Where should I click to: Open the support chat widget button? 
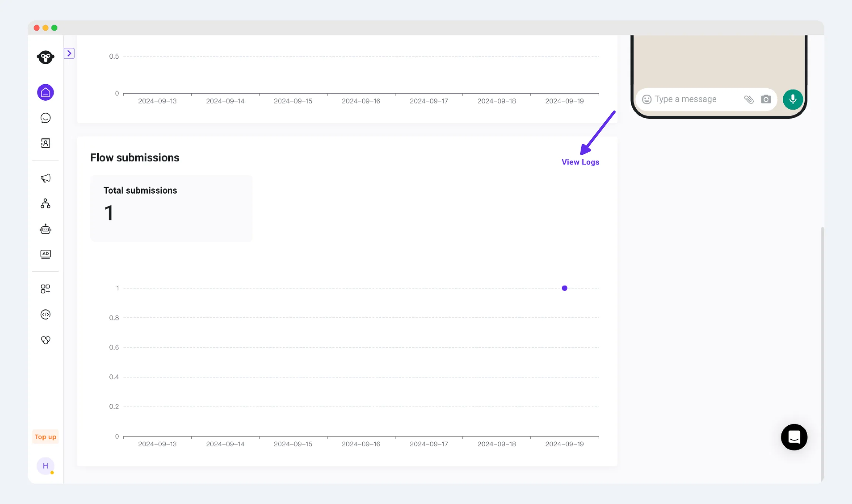(x=794, y=437)
